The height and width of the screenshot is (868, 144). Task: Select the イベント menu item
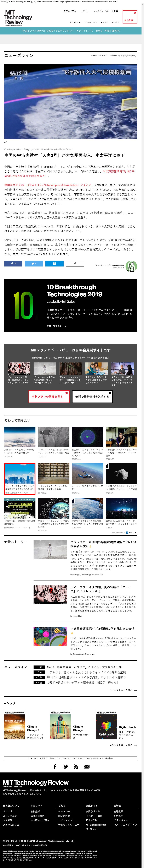116,22
